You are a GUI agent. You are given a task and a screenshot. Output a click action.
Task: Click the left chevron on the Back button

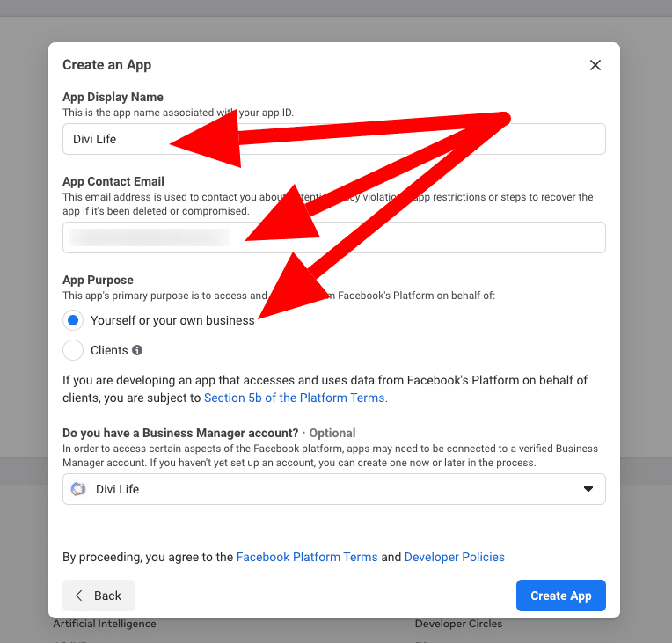(x=79, y=596)
